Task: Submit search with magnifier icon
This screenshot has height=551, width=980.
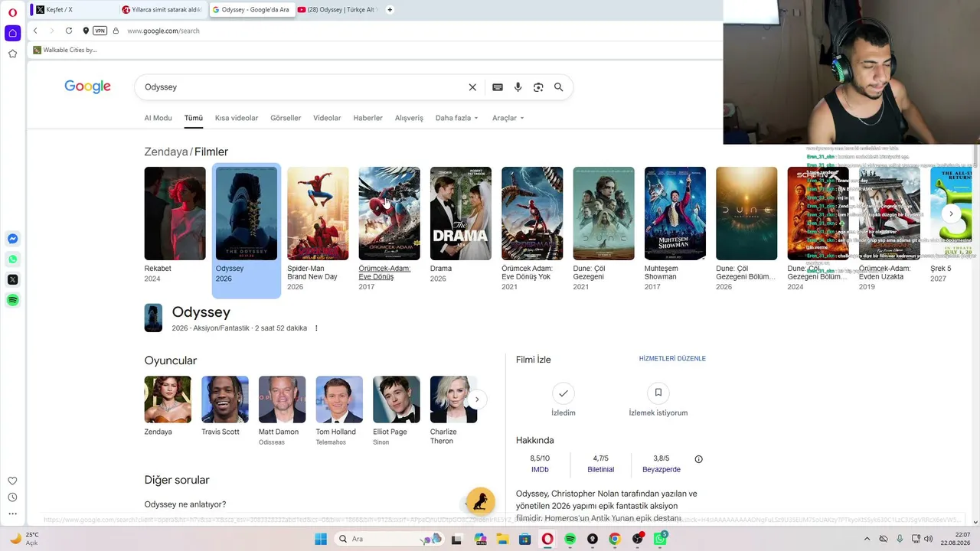Action: click(559, 87)
